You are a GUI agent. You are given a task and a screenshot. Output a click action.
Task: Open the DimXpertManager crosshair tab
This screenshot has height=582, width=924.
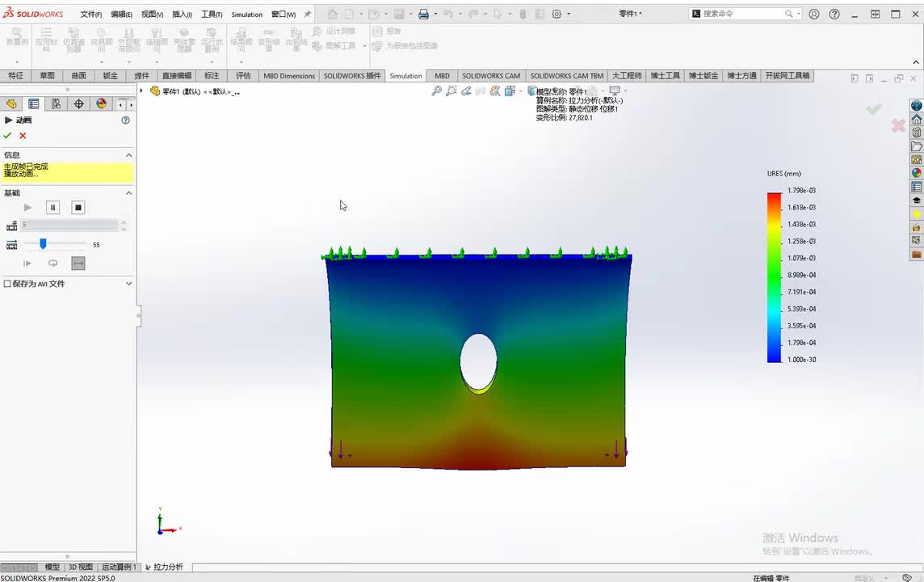tap(78, 103)
